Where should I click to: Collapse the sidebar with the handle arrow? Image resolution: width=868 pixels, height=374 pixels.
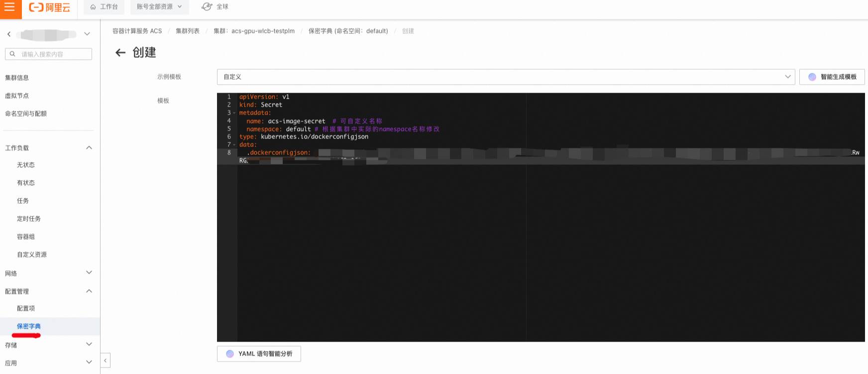click(x=106, y=360)
